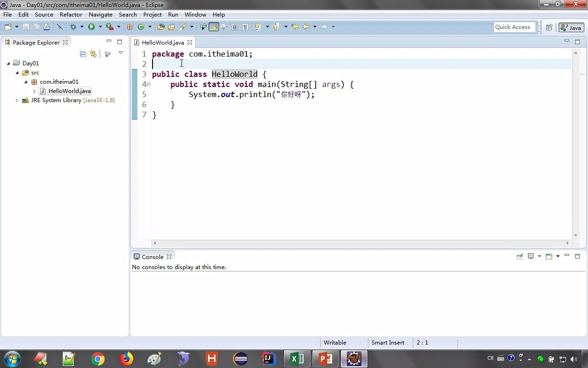The height and width of the screenshot is (368, 588).
Task: Click the Run Last Tool icon
Action: point(110,27)
